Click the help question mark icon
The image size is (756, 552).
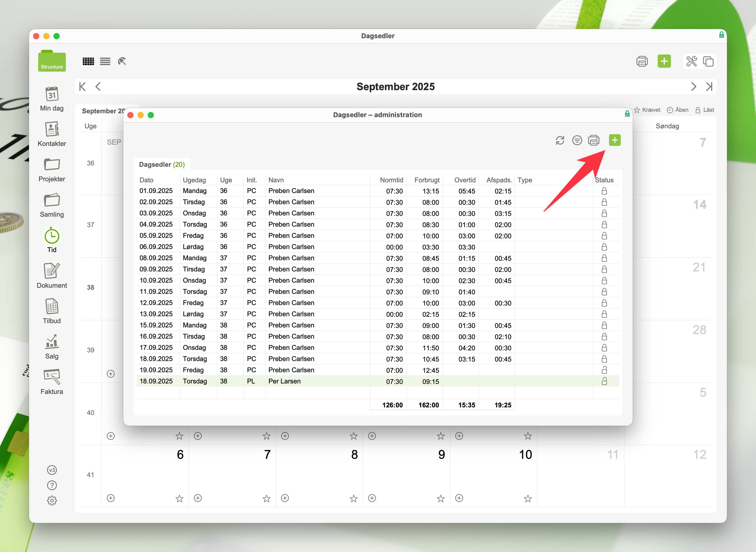pyautogui.click(x=52, y=485)
